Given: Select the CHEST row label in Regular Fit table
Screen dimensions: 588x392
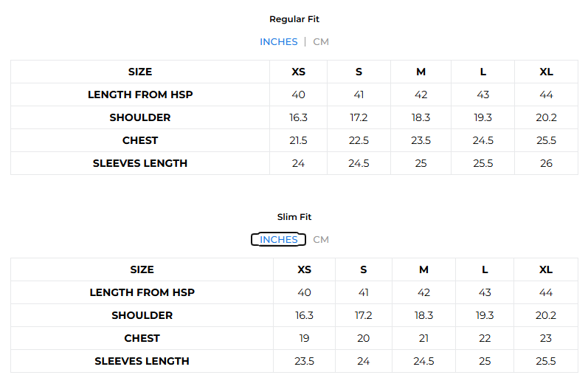Looking at the screenshot, I should pyautogui.click(x=140, y=140).
